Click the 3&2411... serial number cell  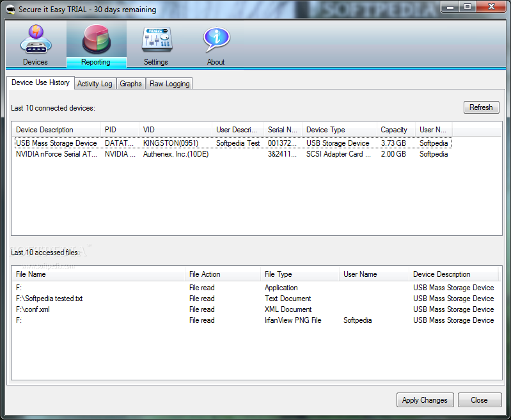282,154
